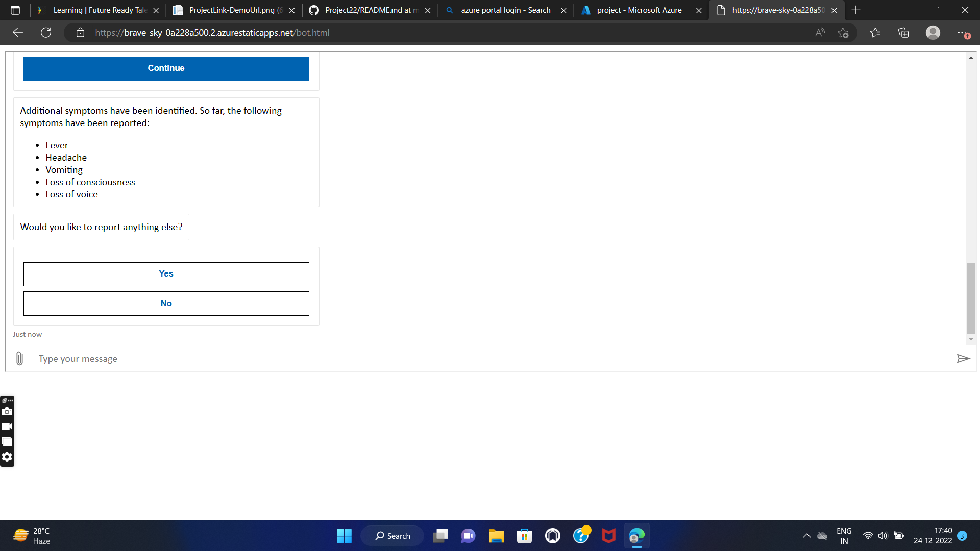Open overlay settings gear icon
The height and width of the screenshot is (551, 980).
click(7, 457)
